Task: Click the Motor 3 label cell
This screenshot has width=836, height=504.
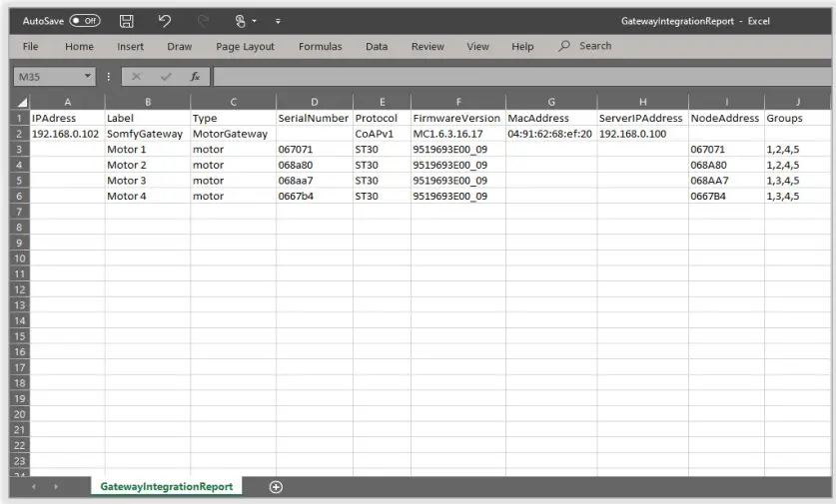Action: pyautogui.click(x=148, y=181)
